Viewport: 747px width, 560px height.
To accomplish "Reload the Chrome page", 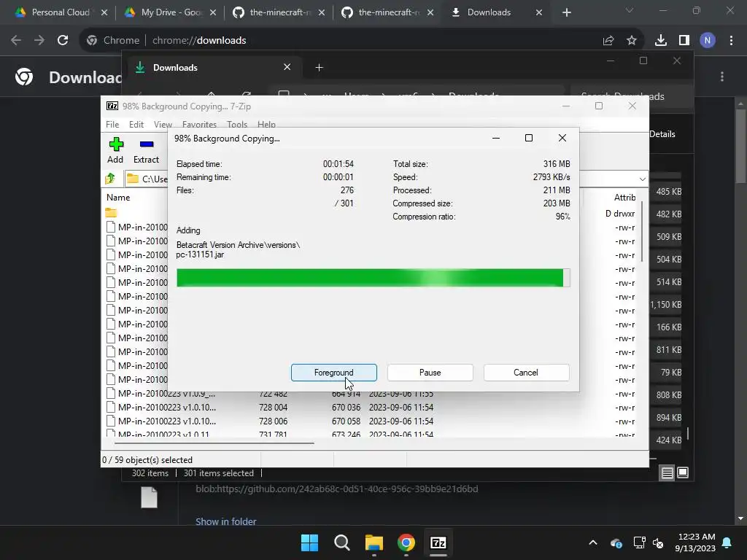I will [63, 41].
